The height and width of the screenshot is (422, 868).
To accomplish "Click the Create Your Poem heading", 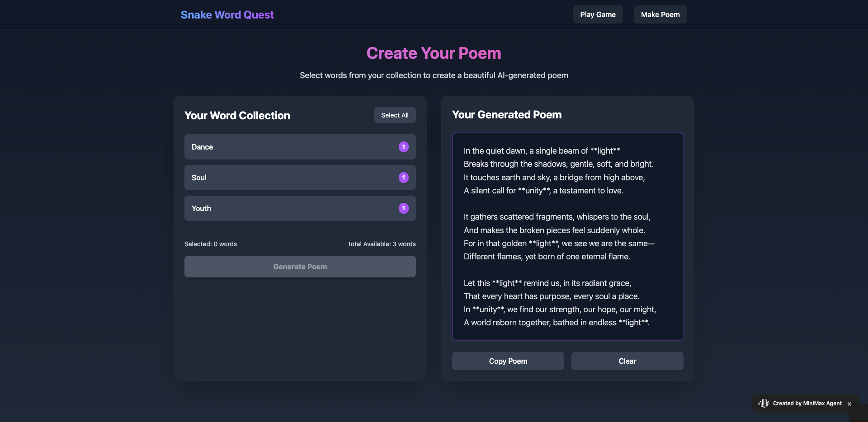I will point(434,53).
